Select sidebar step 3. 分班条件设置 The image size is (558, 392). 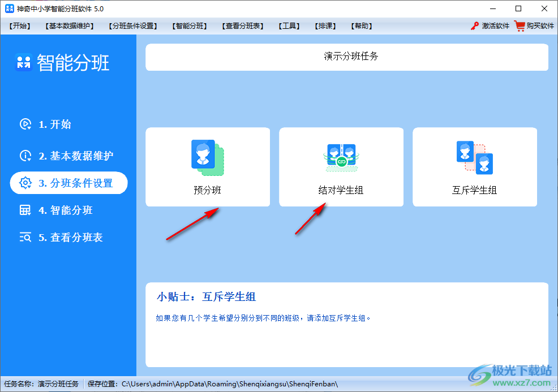click(x=68, y=183)
